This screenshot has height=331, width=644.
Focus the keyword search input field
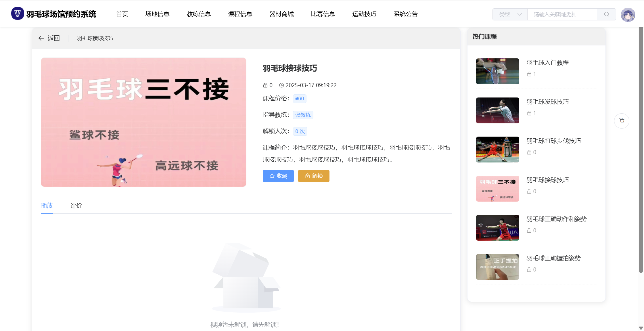(561, 14)
